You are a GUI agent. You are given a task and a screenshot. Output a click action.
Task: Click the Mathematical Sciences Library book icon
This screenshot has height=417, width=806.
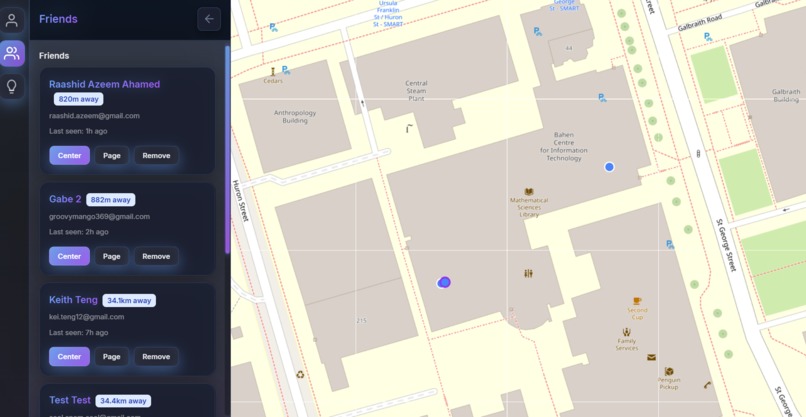coord(528,192)
